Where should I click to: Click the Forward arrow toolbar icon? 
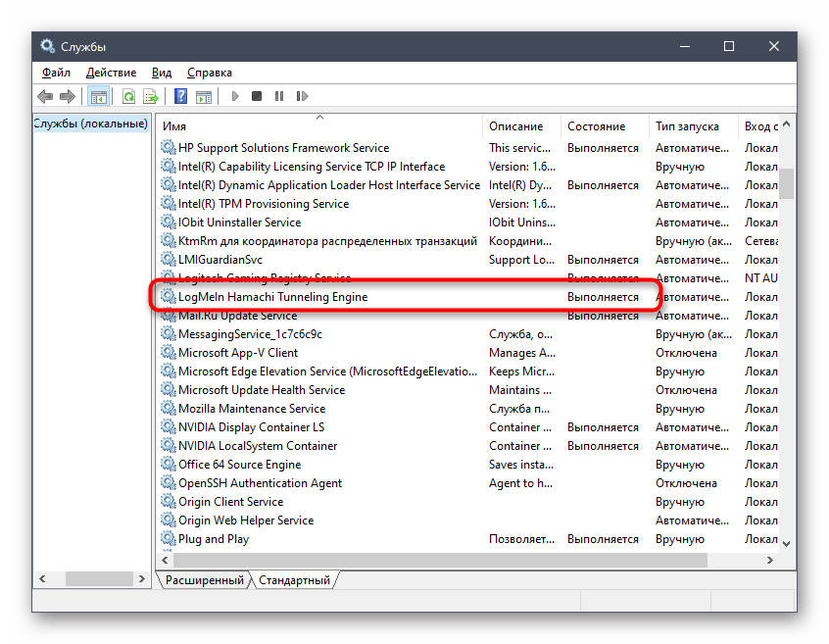pyautogui.click(x=67, y=96)
